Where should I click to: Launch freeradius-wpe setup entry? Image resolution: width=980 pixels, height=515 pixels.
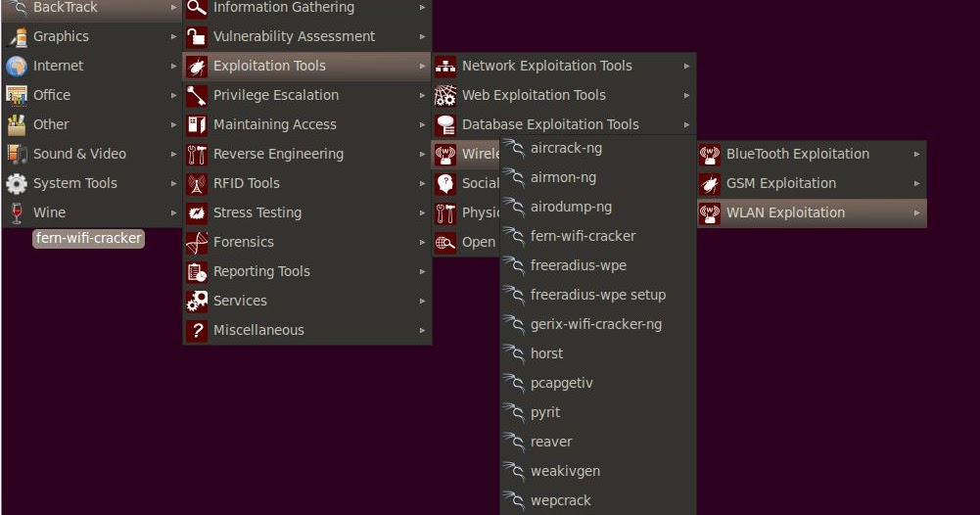pyautogui.click(x=598, y=295)
